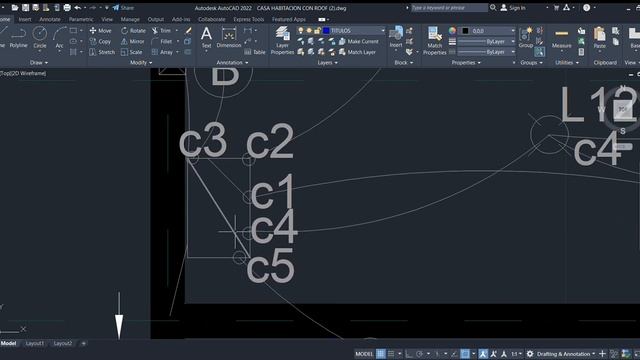Activate the Stretch tool
Image resolution: width=640 pixels, height=360 pixels.
point(102,52)
